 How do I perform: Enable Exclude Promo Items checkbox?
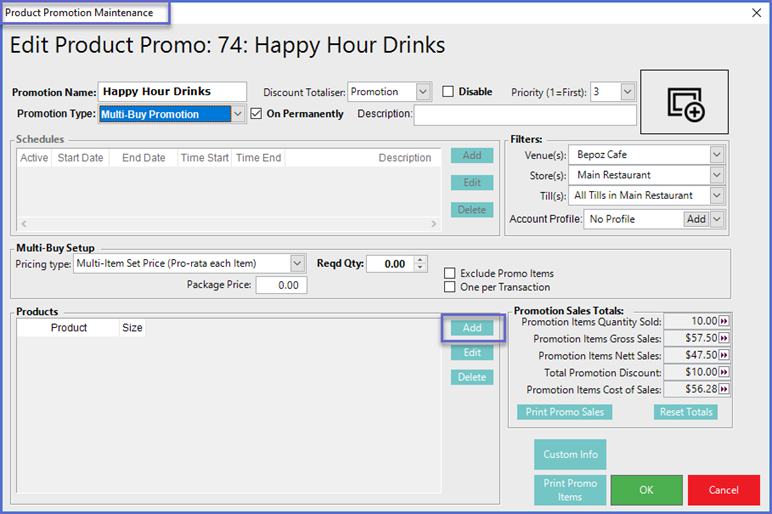(450, 273)
